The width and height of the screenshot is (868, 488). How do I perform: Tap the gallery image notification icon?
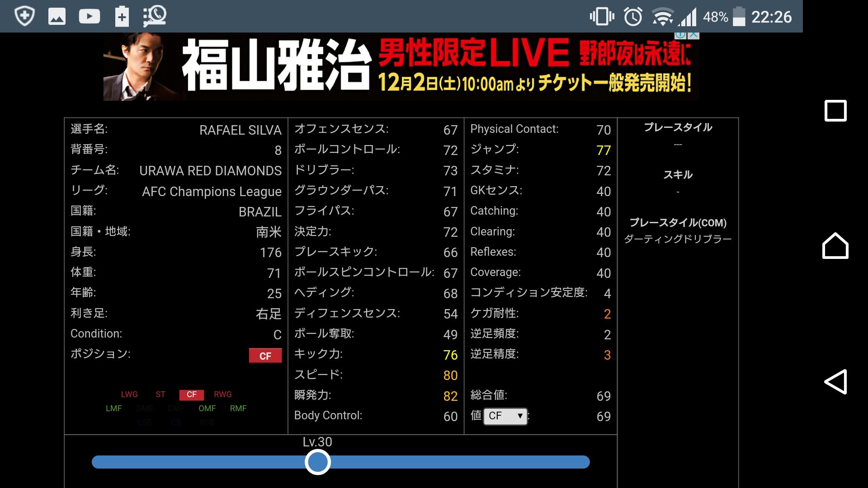[x=57, y=17]
